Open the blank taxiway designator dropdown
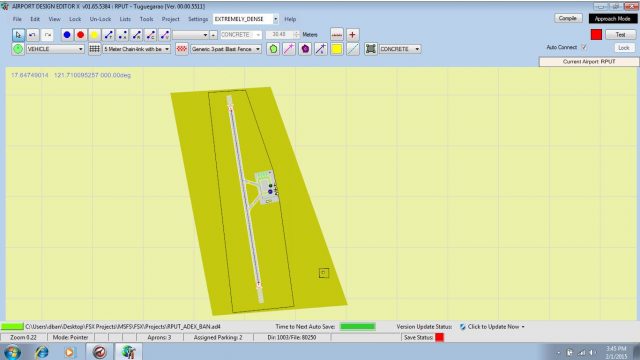 click(x=191, y=35)
